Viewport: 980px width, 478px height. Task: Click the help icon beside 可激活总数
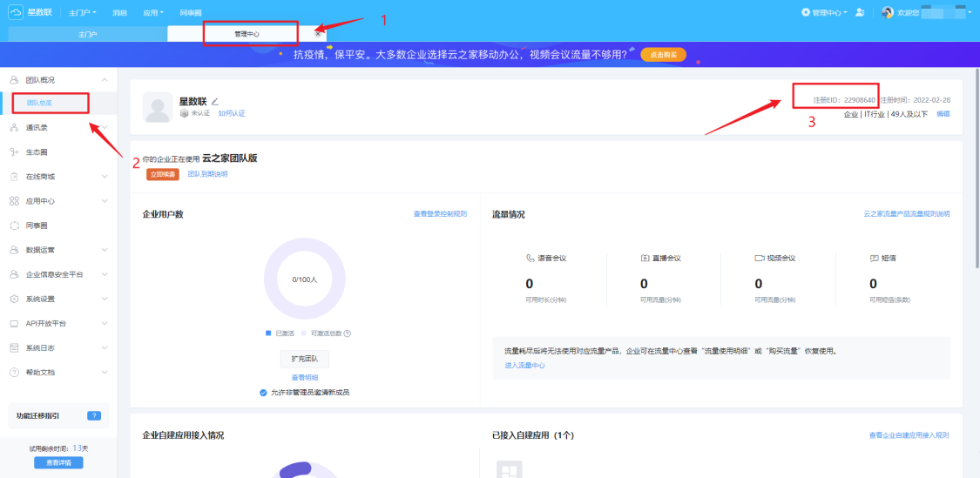(x=348, y=333)
